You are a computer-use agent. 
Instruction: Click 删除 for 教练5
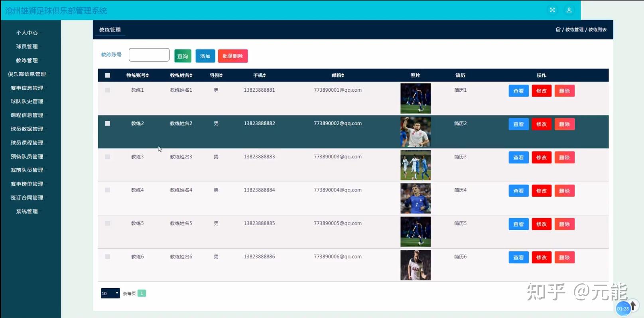[565, 224]
